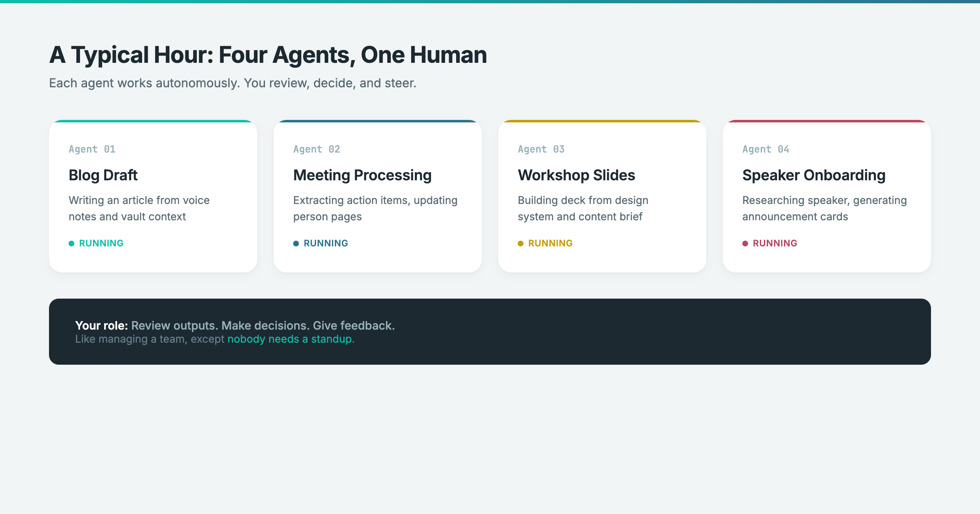Open the 'nobody needs a standup' link
Image resolution: width=980 pixels, height=514 pixels.
(290, 339)
